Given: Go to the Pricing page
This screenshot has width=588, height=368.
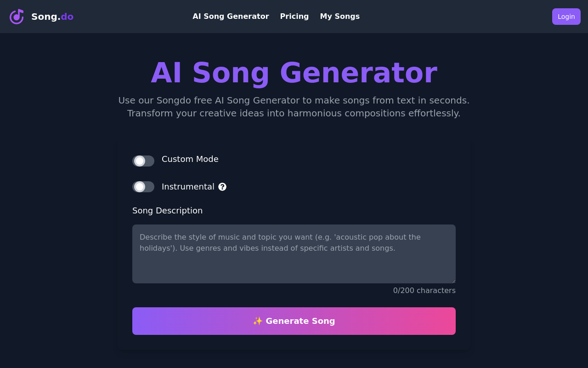Looking at the screenshot, I should pos(294,17).
